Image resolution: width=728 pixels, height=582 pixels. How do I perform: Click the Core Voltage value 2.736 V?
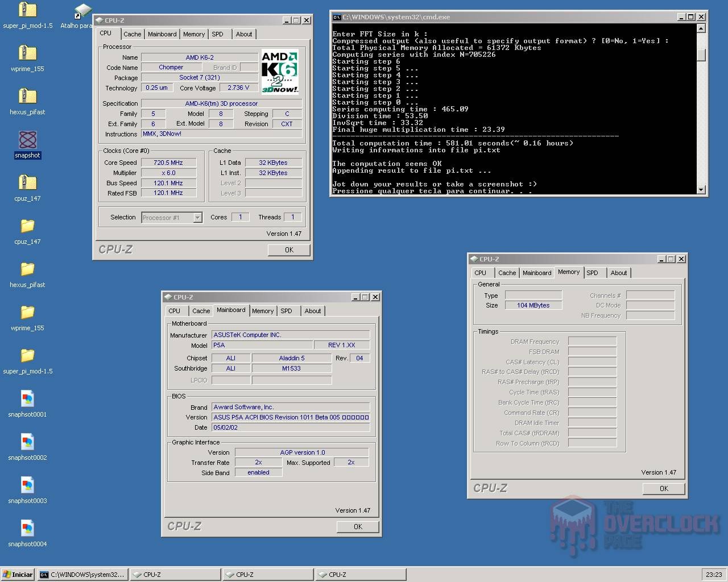pos(238,88)
